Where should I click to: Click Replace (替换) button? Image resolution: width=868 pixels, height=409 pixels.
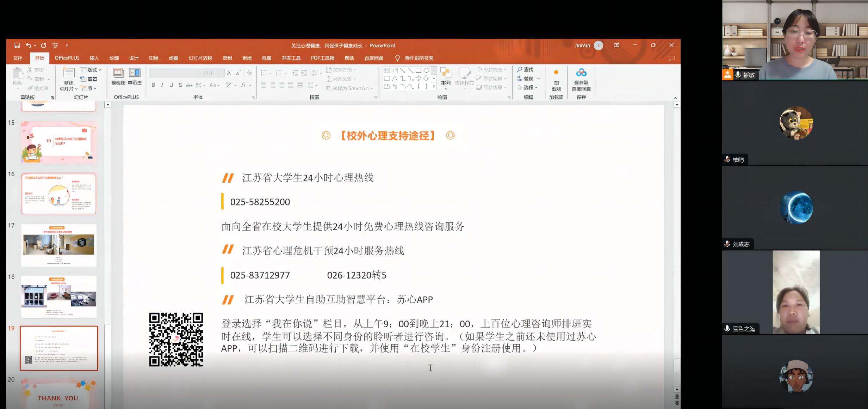[x=528, y=79]
